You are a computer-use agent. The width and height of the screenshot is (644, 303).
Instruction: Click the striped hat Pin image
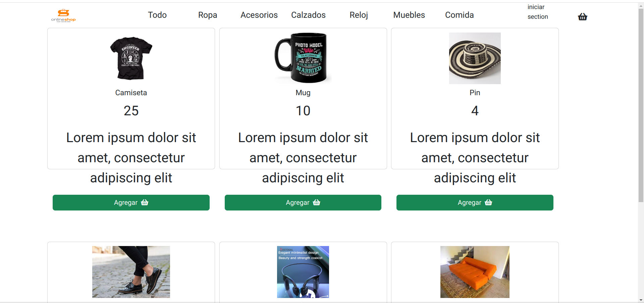475,58
